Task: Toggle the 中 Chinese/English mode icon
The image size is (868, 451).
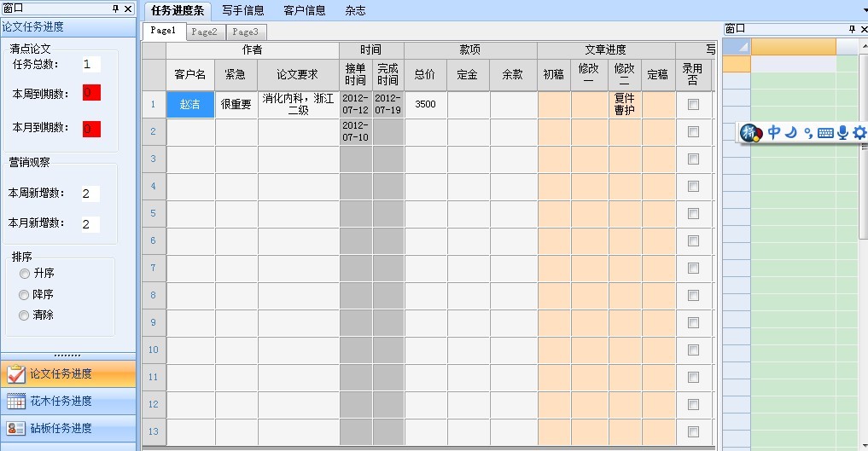Action: [774, 132]
